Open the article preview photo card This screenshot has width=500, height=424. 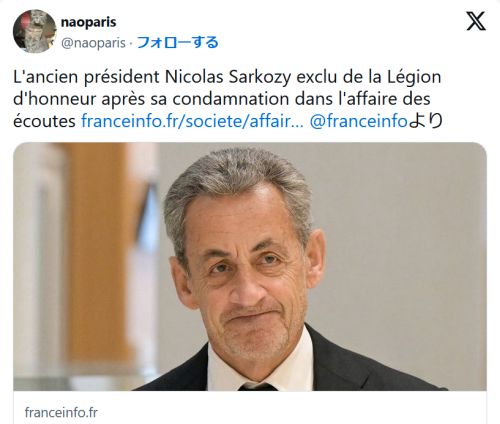tap(250, 266)
